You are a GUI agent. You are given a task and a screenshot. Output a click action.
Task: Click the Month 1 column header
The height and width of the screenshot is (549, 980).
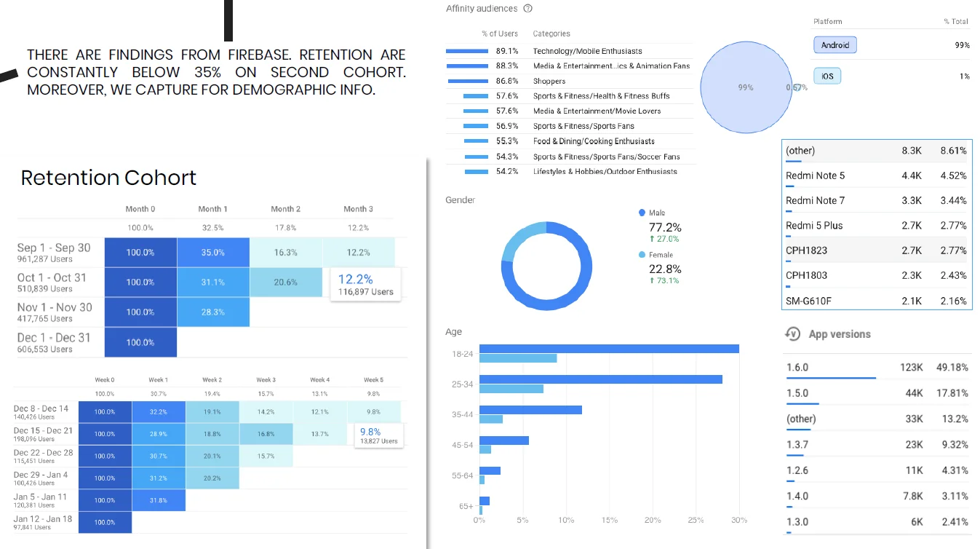pyautogui.click(x=213, y=209)
